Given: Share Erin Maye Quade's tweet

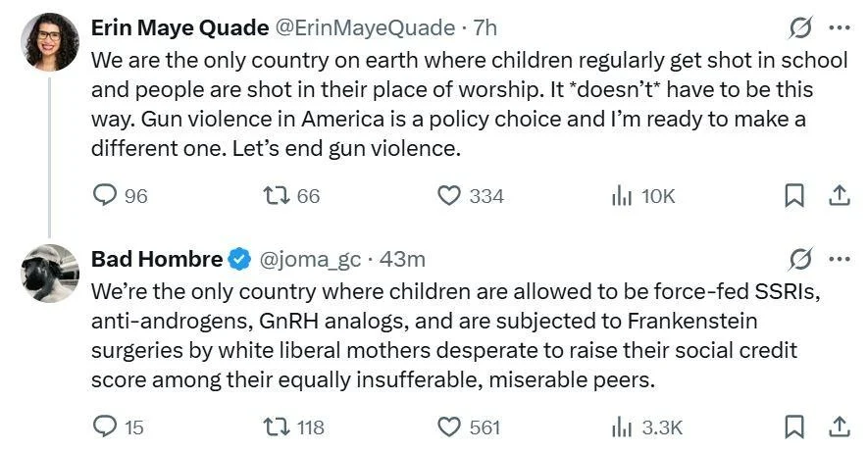Looking at the screenshot, I should coord(839,196).
